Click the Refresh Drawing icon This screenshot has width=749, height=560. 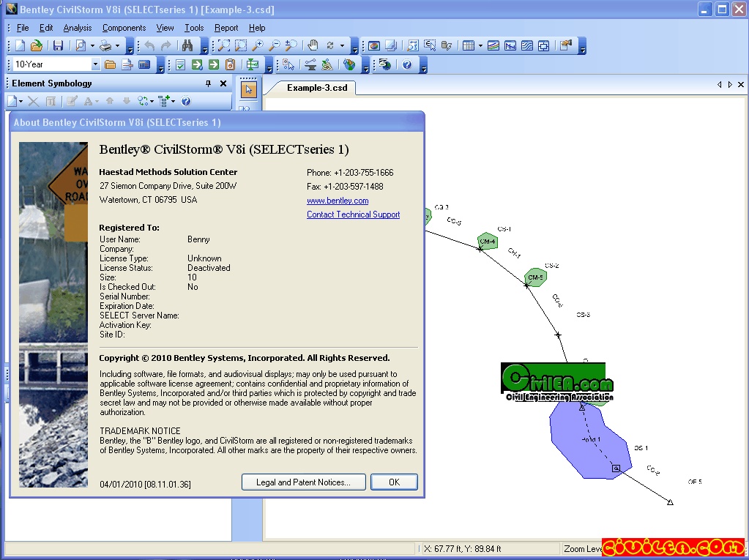point(329,46)
